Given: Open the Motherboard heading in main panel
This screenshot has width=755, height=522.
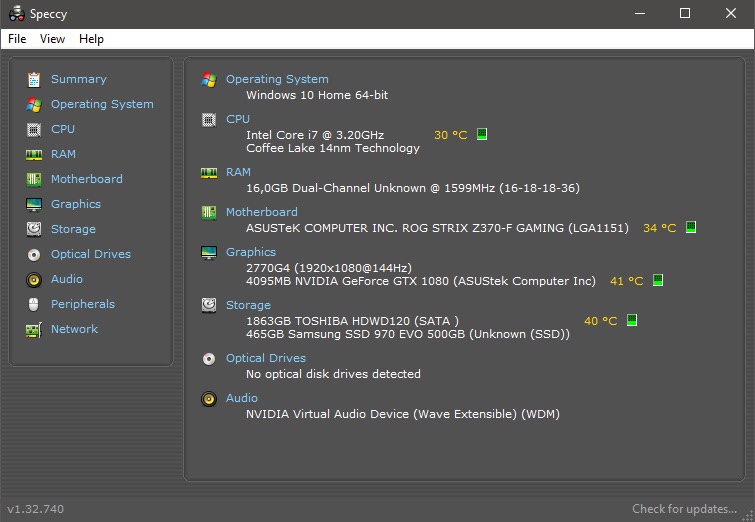Looking at the screenshot, I should coord(261,212).
